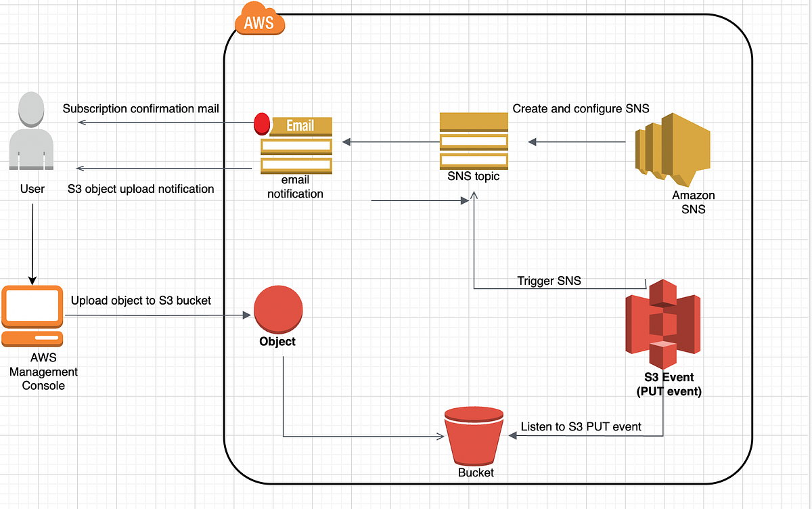Select the 'Upload object to S3 bucket' label
Viewport: 812px width, 509px height.
141,301
